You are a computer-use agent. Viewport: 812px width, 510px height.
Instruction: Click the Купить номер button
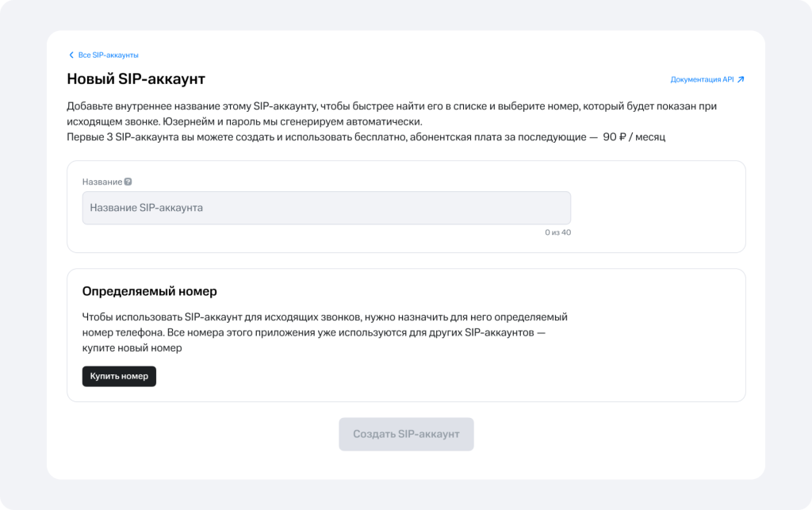[119, 376]
